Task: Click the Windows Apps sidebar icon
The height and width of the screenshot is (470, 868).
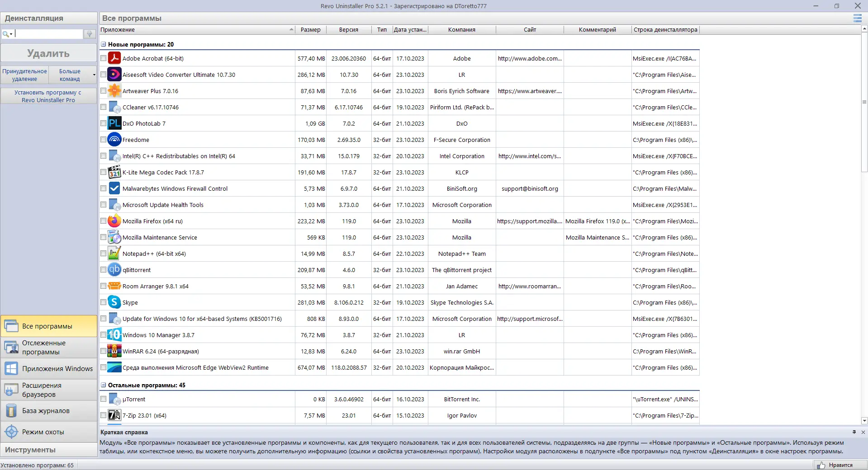Action: click(11, 369)
